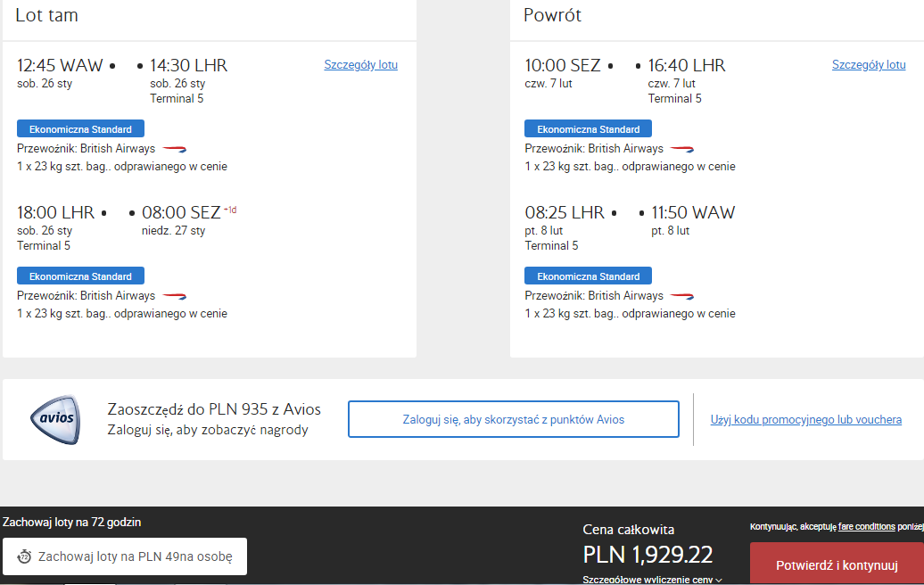Expand Szczegółowe wyliczenie ceny price breakdown

[652, 580]
